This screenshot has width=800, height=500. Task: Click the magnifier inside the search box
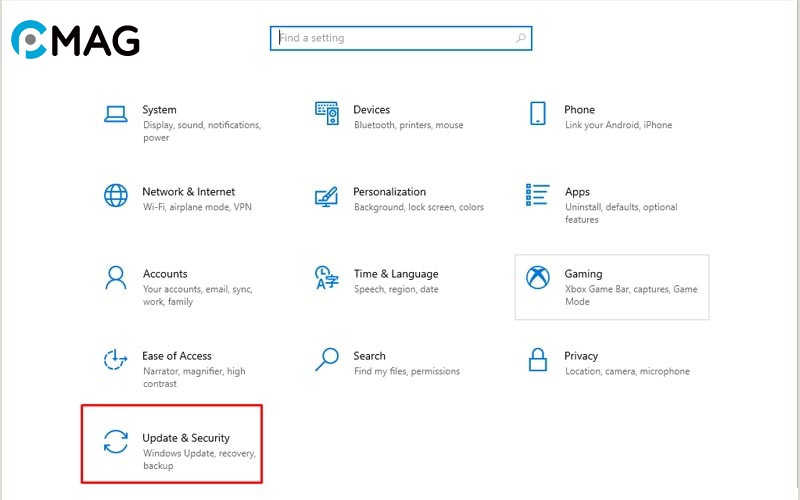[520, 38]
